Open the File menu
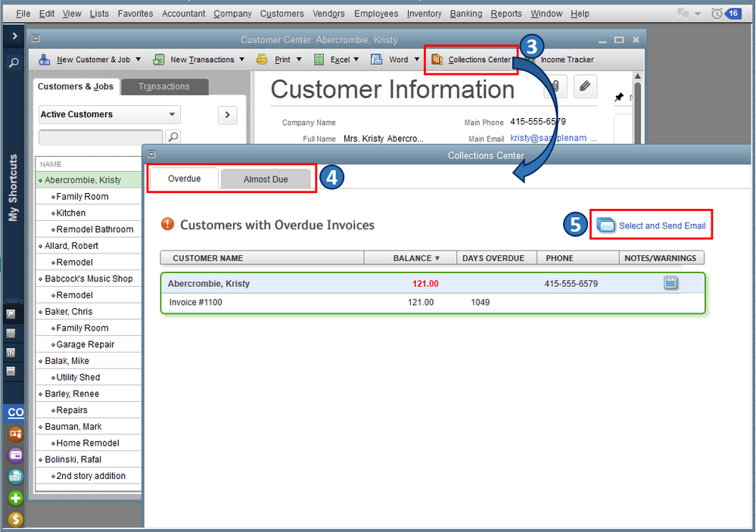756x532 pixels. [x=23, y=14]
